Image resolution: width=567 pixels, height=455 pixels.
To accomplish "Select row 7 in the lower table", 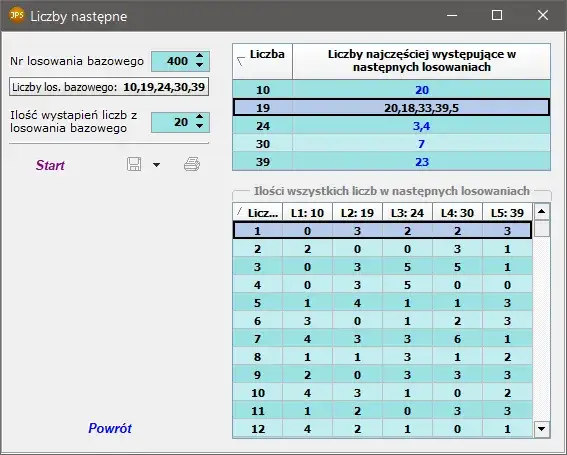I will click(382, 339).
